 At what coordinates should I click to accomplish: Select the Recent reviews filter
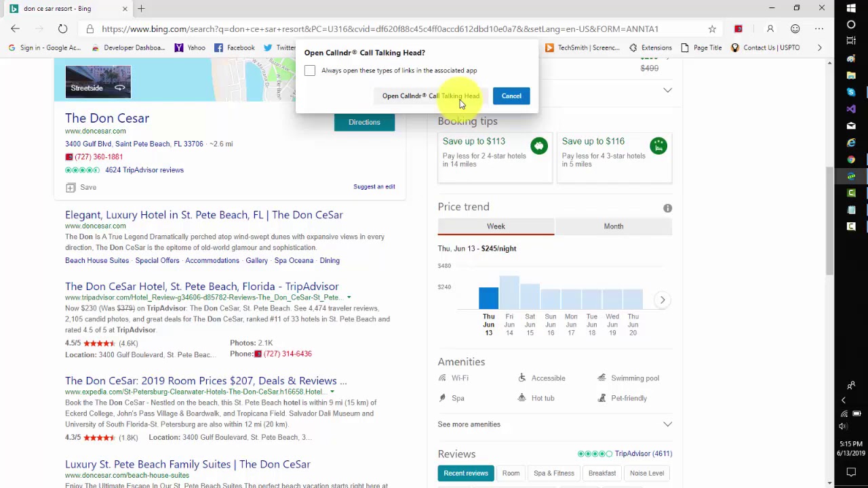point(466,473)
